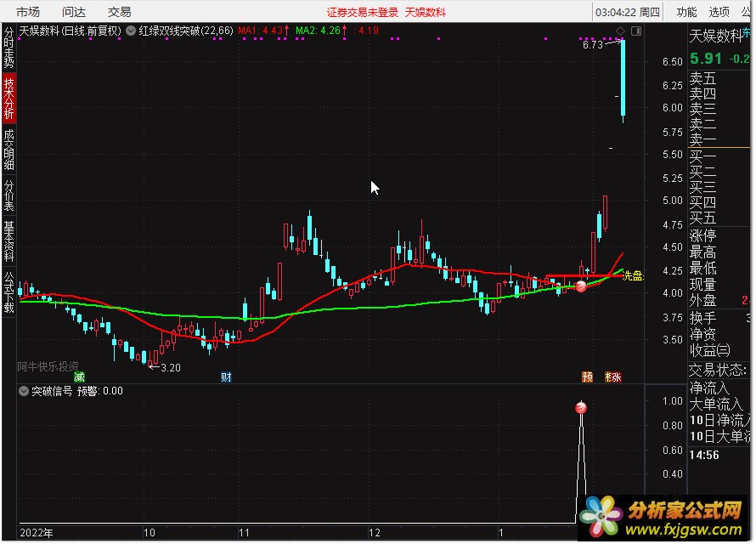Screen dimensions: 756x544
Task: Click the 净流入 row
Action: click(719, 388)
